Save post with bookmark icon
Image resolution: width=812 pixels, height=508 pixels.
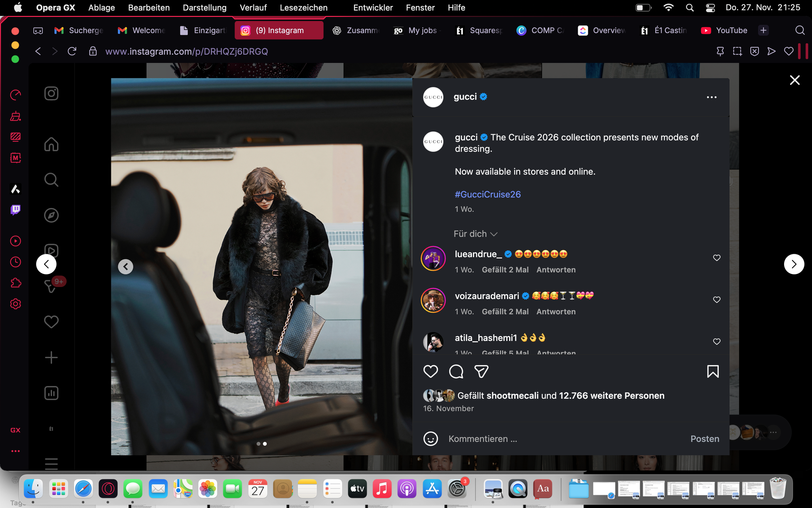[x=713, y=371]
